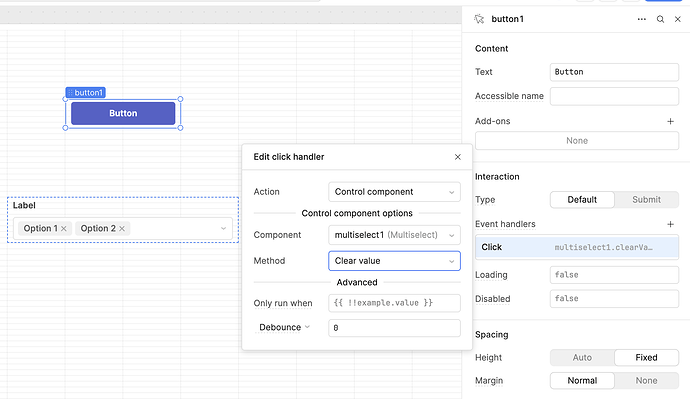Click the Text field containing Button
The height and width of the screenshot is (399, 690).
click(x=614, y=72)
